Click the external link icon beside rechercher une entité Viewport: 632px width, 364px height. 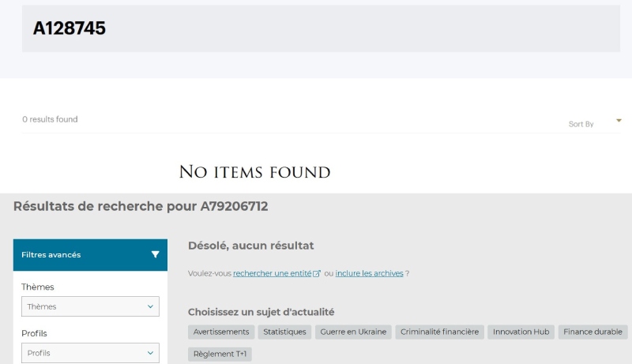(317, 274)
